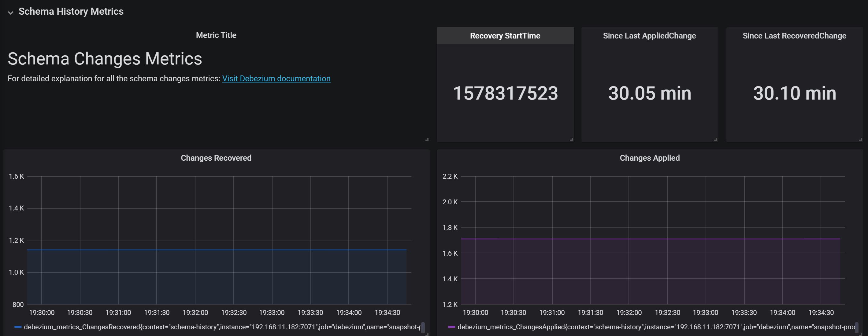Viewport: 868px width, 336px height.
Task: Grab the Since Last RecoveredChange panel resize handle
Action: click(860, 139)
